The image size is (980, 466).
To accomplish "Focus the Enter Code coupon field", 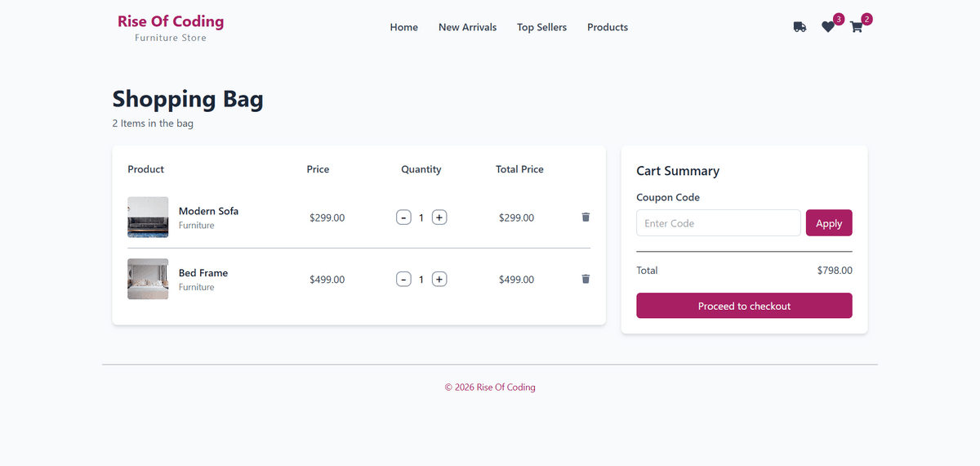I will pyautogui.click(x=718, y=223).
